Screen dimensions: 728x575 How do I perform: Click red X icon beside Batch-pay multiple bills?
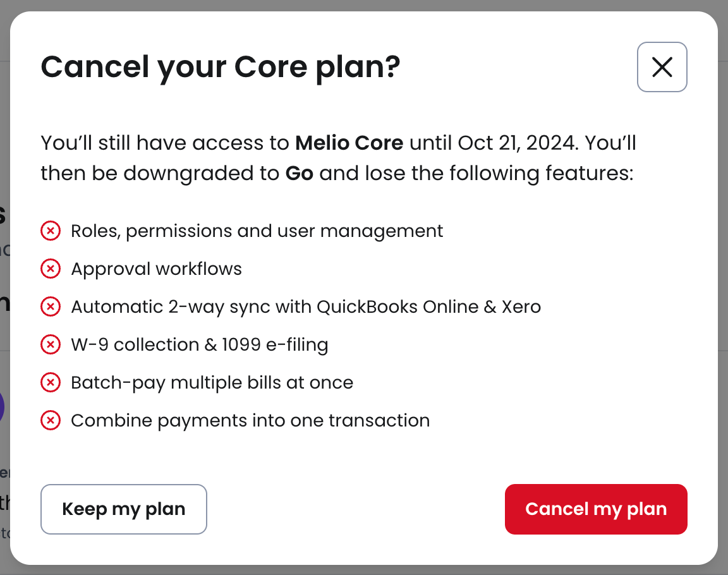pos(51,383)
